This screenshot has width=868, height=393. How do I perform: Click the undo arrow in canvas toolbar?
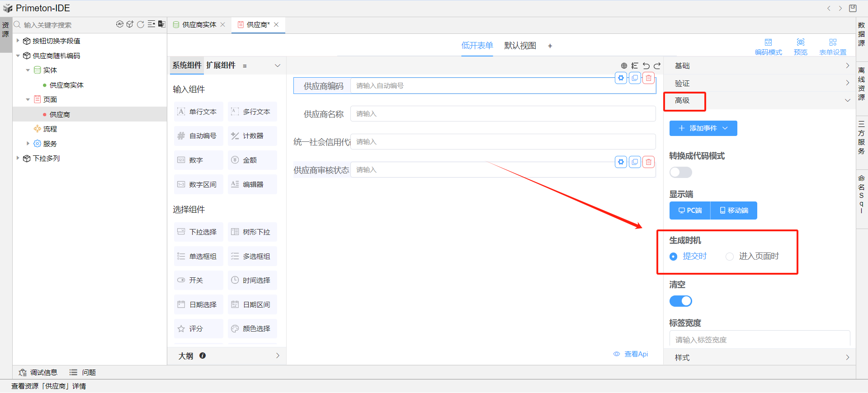coord(646,66)
